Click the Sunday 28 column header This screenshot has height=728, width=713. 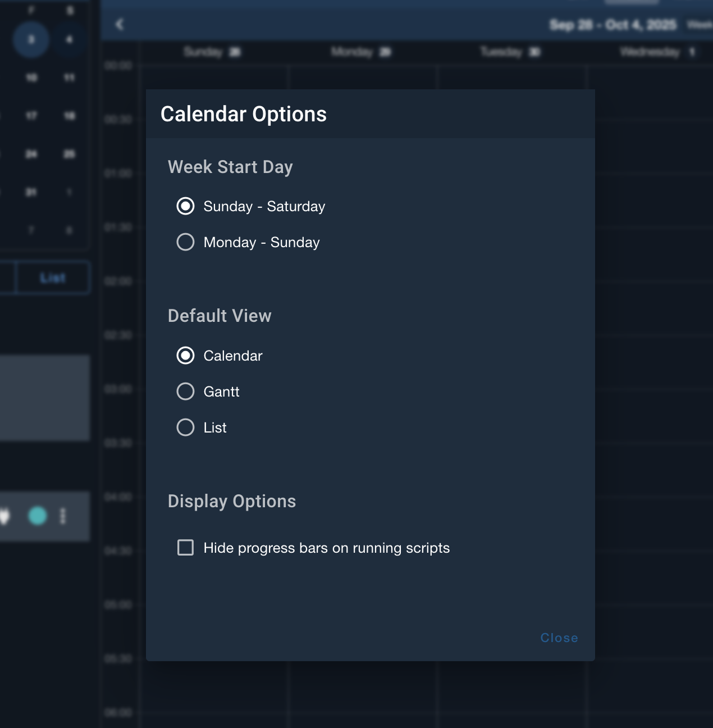point(212,52)
